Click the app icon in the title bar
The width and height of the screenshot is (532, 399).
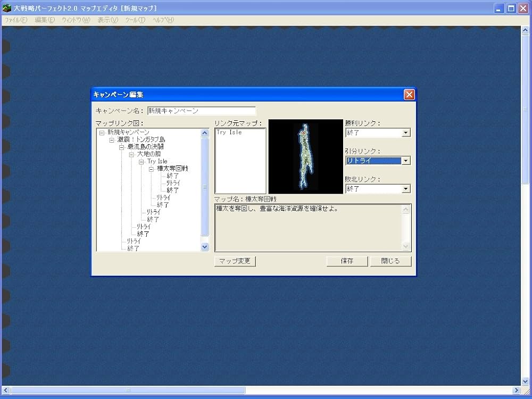(x=6, y=8)
